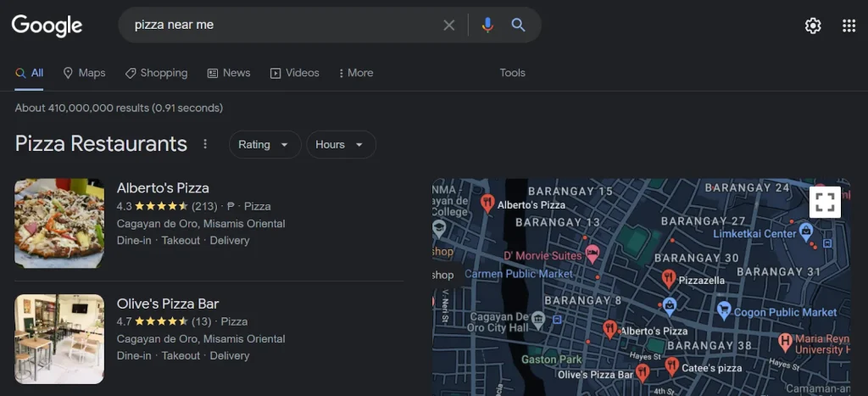Open the Tools options
The image size is (868, 396).
tap(512, 73)
